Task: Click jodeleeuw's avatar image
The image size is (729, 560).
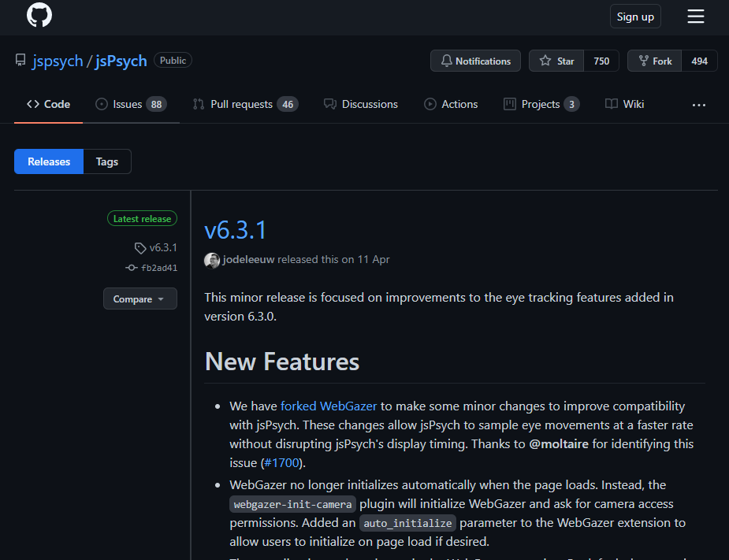Action: (x=212, y=260)
